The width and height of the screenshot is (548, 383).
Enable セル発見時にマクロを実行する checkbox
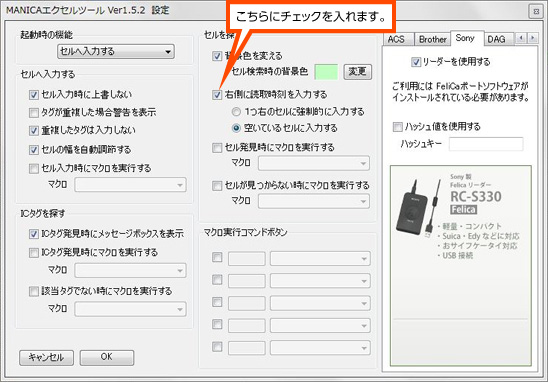pos(217,148)
